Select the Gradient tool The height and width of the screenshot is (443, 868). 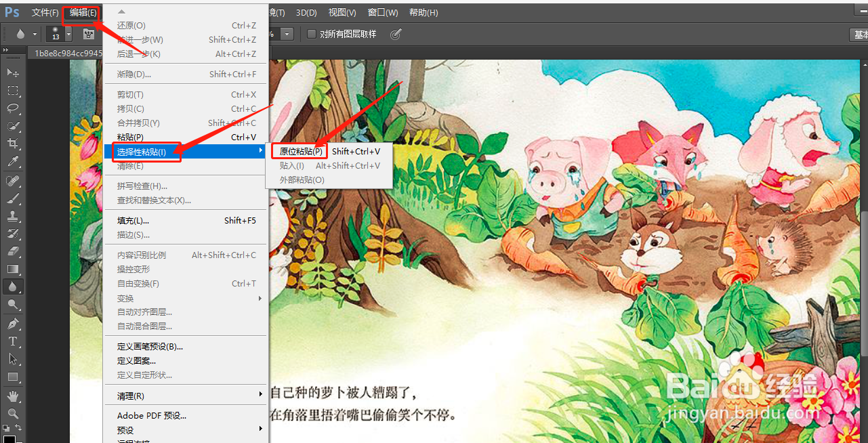[13, 269]
